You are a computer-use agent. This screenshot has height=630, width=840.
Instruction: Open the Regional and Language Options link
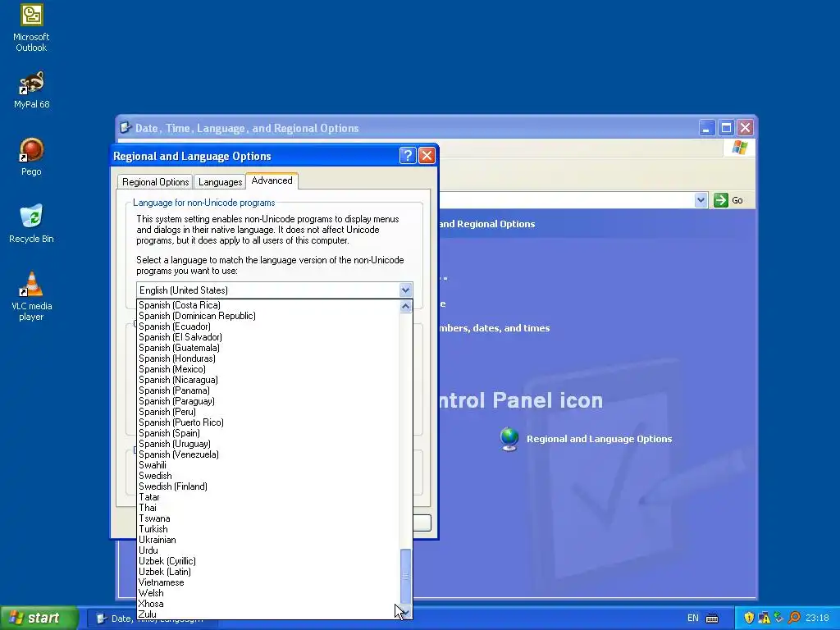coord(599,439)
